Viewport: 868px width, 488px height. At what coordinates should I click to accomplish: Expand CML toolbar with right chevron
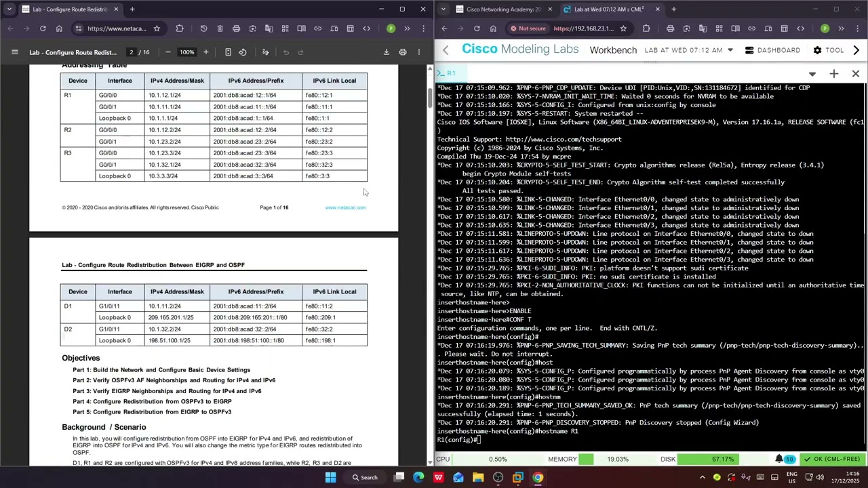(856, 50)
